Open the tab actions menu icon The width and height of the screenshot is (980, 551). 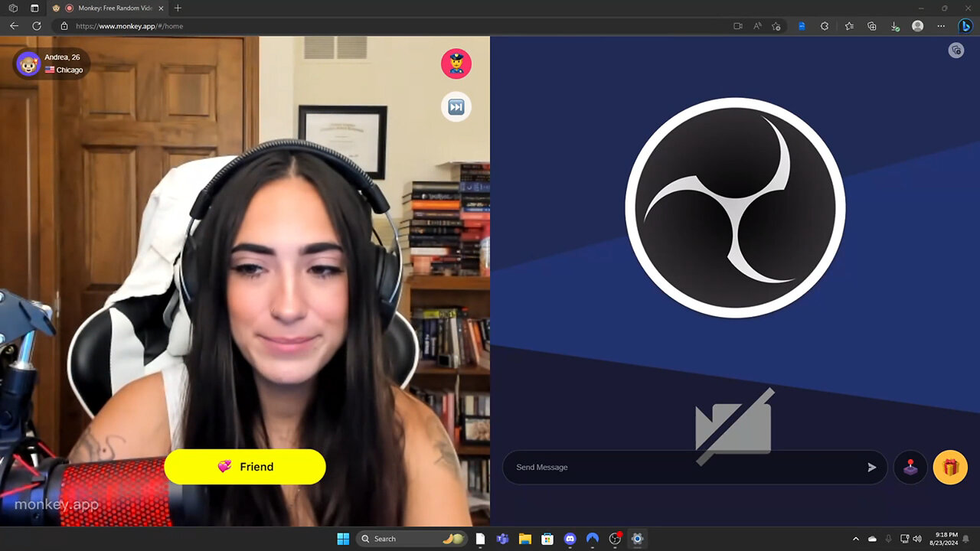pos(34,8)
